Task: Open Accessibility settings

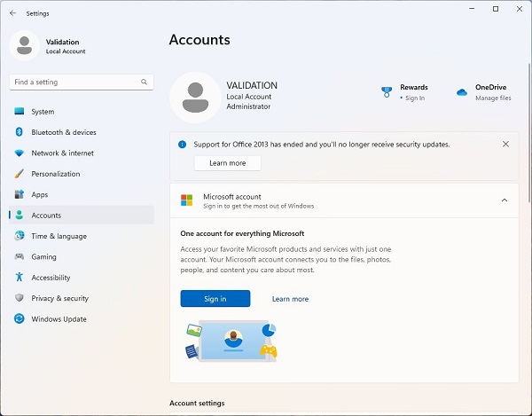Action: [51, 278]
